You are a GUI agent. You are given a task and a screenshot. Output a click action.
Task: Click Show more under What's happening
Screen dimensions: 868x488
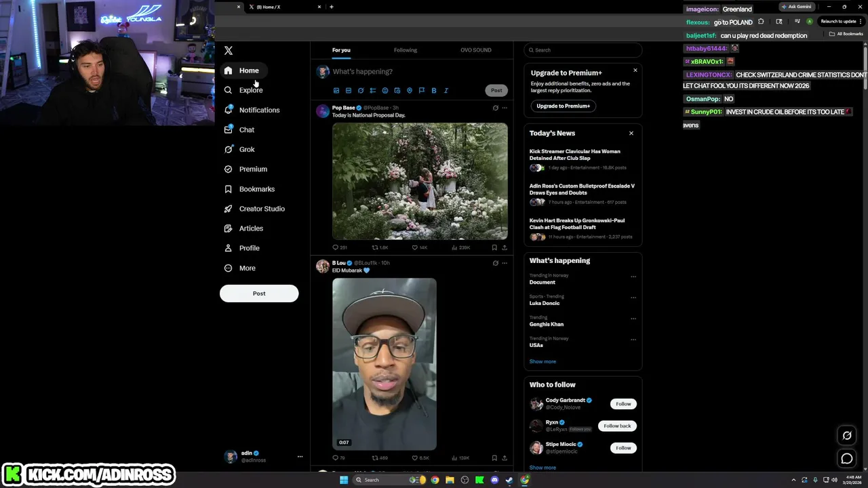pos(542,362)
